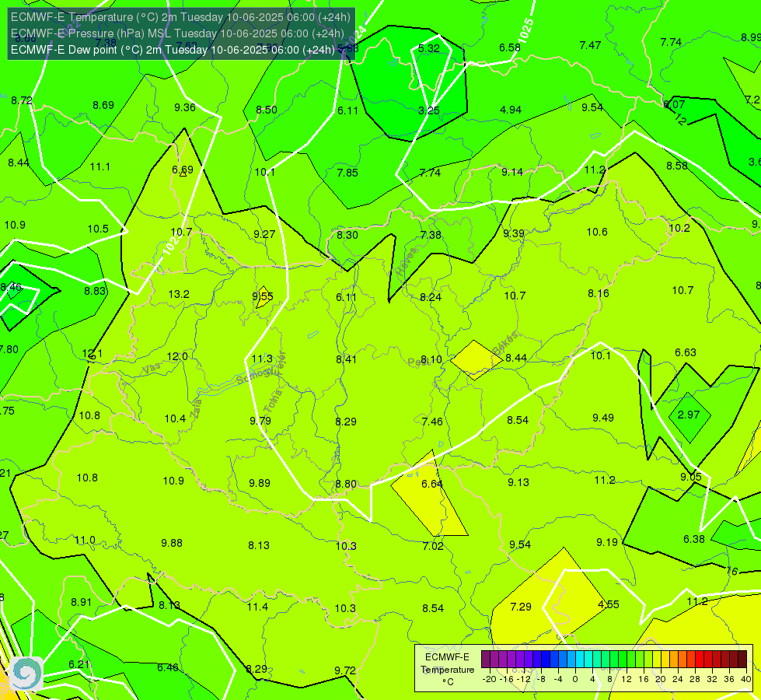Click the Vas county label

(x=152, y=368)
